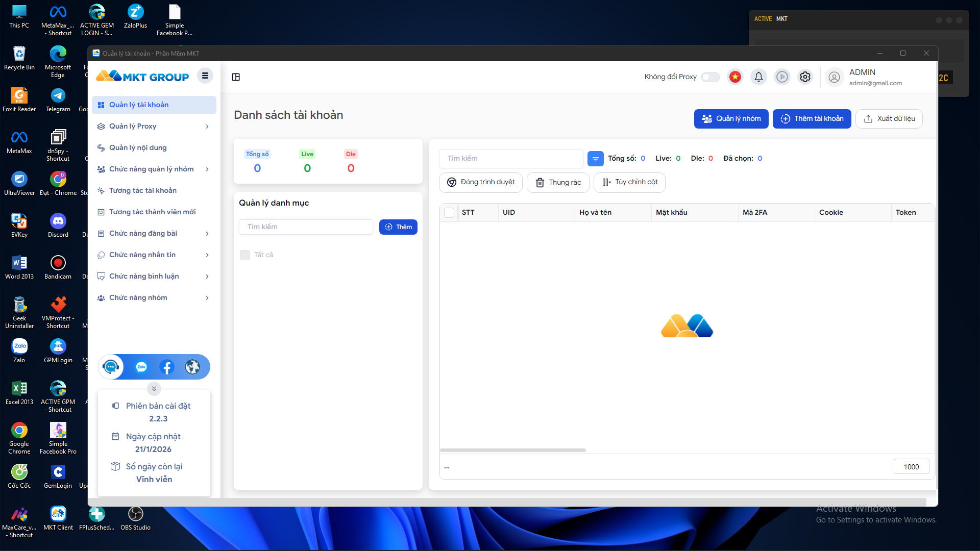The width and height of the screenshot is (980, 551).
Task: Click the MKT GROUP logo
Action: click(142, 77)
